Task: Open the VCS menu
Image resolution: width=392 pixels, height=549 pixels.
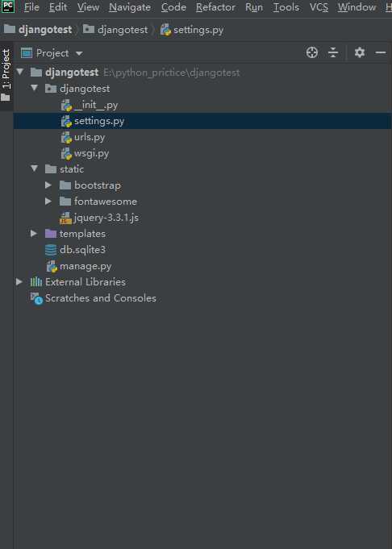Action: point(319,7)
